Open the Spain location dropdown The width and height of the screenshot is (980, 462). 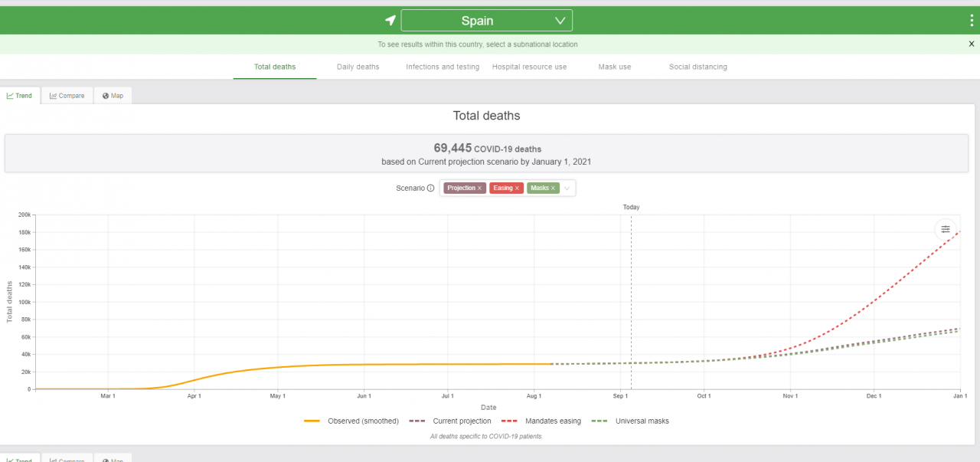click(x=486, y=21)
